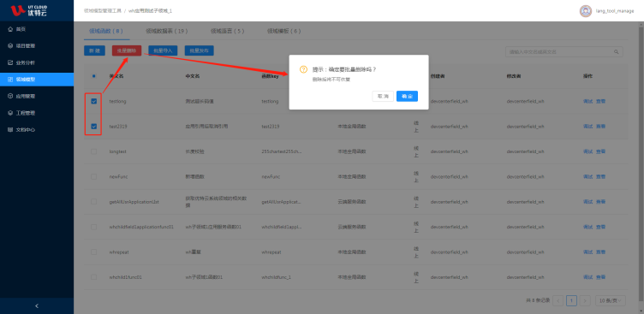This screenshot has width=644, height=314.
Task: Uncheck the test2319 row checkbox
Action: coord(93,127)
